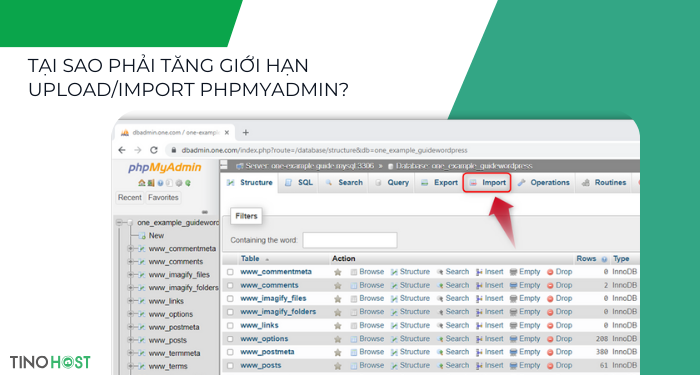700x375 pixels.
Task: Star www_posts table as favorite
Action: pyautogui.click(x=338, y=366)
